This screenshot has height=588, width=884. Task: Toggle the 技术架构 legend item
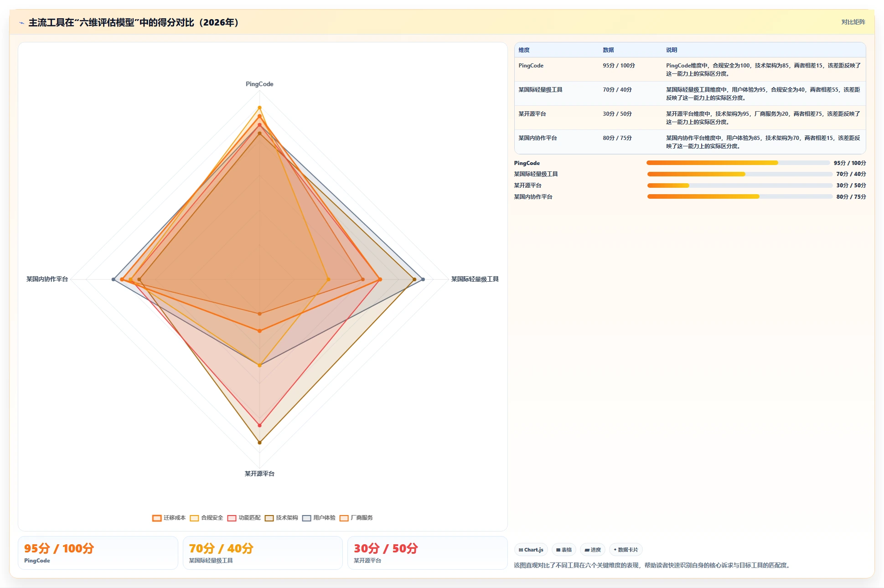281,518
